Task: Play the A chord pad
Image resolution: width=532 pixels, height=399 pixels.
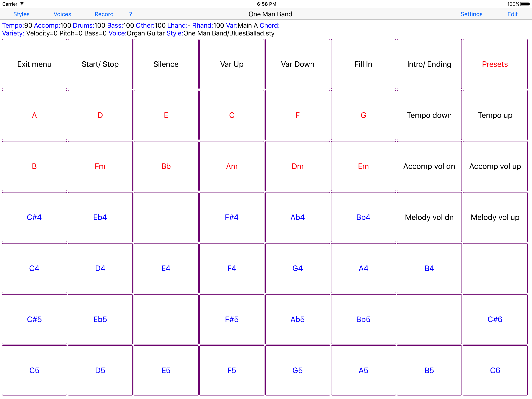Action: [34, 115]
